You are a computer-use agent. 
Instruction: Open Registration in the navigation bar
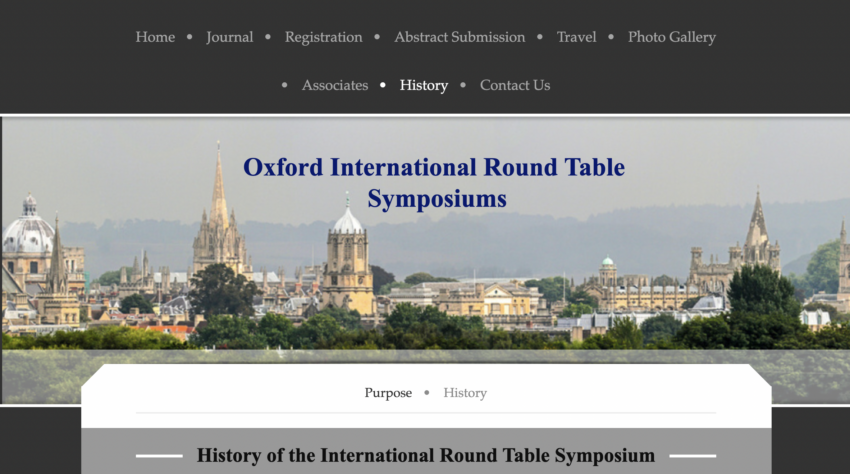click(x=324, y=37)
